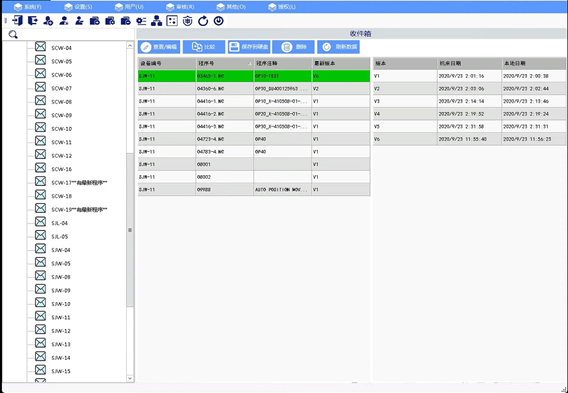Open the 用户(U) menu
The image size is (568, 393).
[129, 7]
